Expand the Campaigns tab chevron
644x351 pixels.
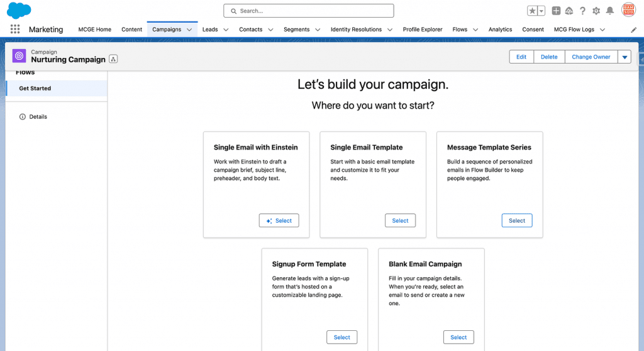(189, 30)
